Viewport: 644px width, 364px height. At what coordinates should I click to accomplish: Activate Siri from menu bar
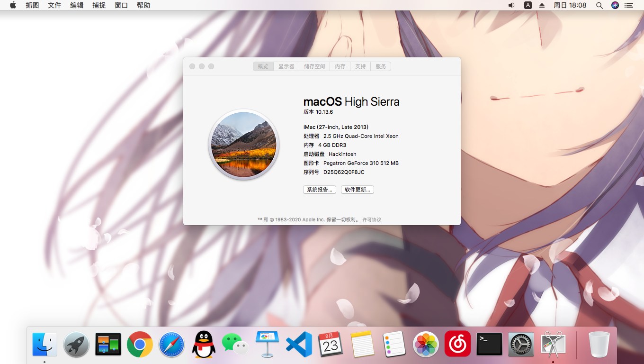(x=615, y=5)
